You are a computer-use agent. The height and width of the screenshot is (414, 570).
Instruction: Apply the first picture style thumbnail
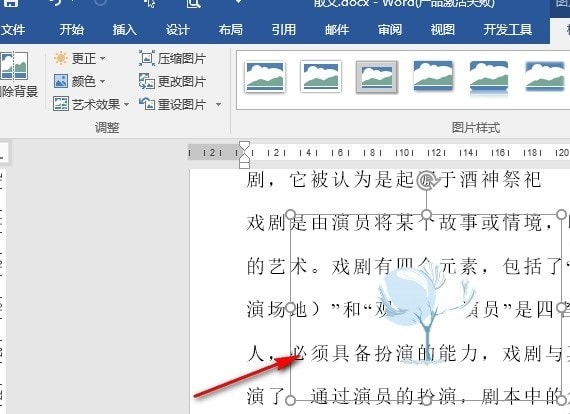coord(265,77)
